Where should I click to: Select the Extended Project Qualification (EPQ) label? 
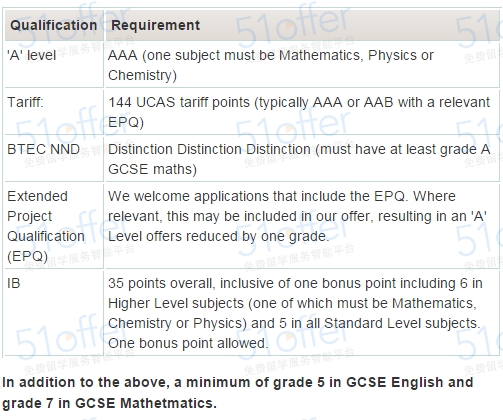(x=46, y=226)
